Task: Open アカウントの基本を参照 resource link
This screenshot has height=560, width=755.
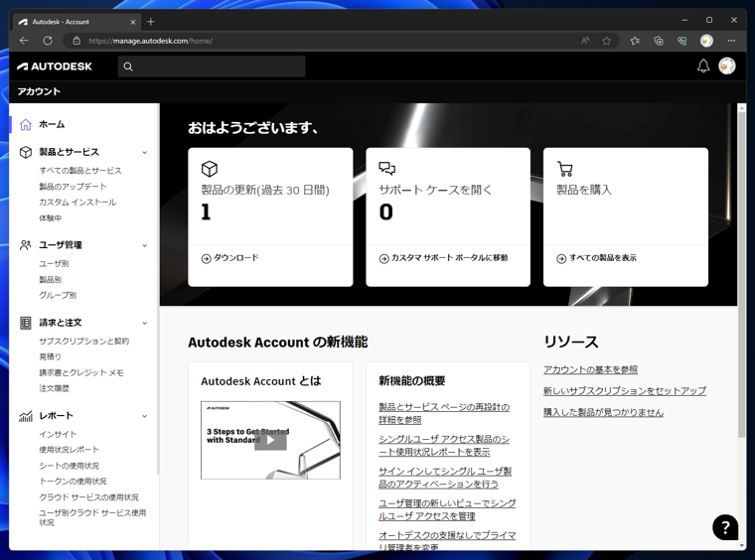Action: [x=591, y=369]
